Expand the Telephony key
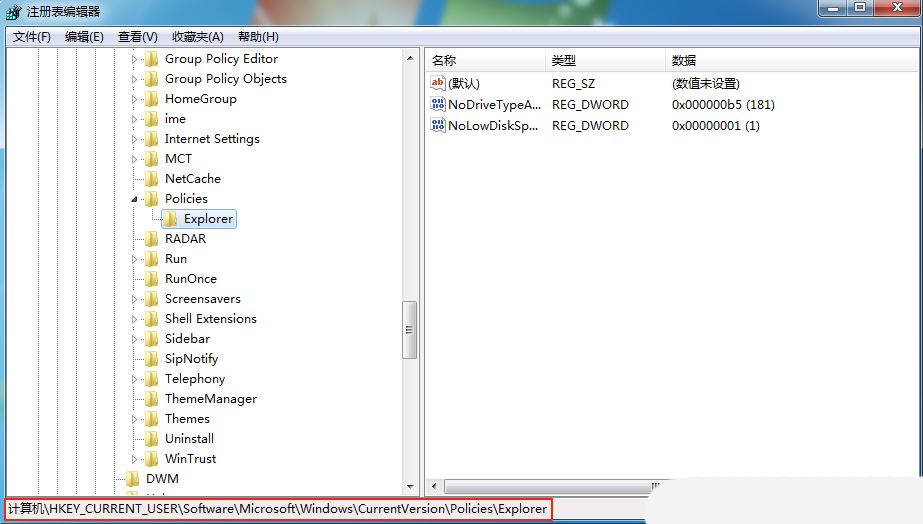The image size is (923, 524). (134, 380)
